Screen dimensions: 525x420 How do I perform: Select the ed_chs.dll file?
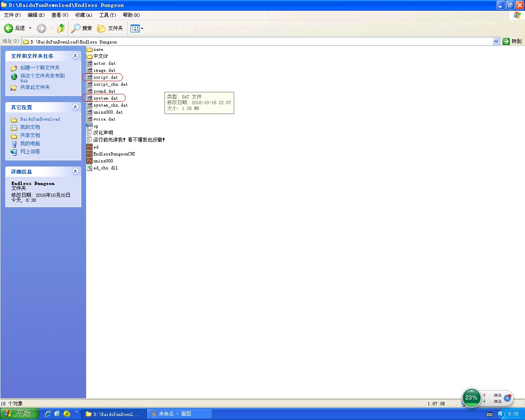(x=102, y=168)
